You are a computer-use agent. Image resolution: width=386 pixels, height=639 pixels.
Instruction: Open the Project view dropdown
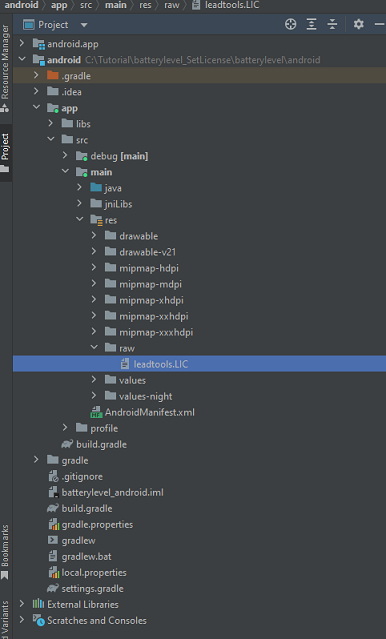coord(84,25)
